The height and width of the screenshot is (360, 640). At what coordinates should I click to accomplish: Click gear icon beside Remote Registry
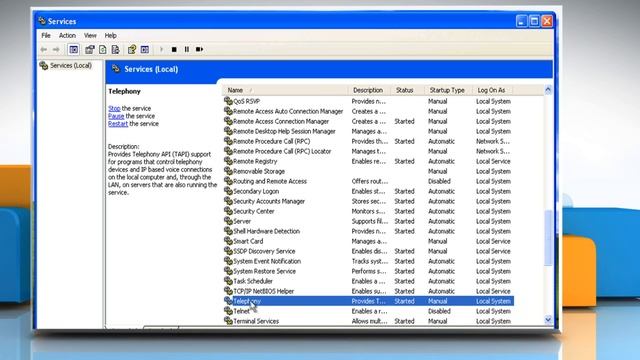[228, 161]
